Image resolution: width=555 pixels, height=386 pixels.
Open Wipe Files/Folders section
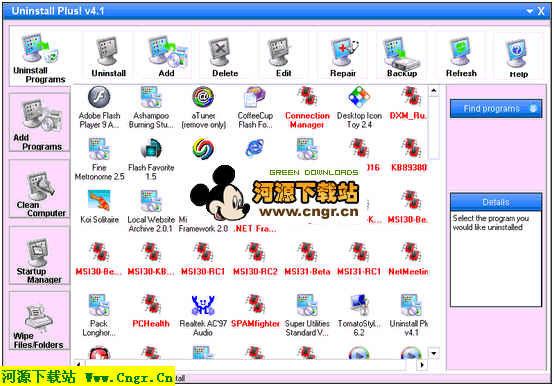point(39,321)
